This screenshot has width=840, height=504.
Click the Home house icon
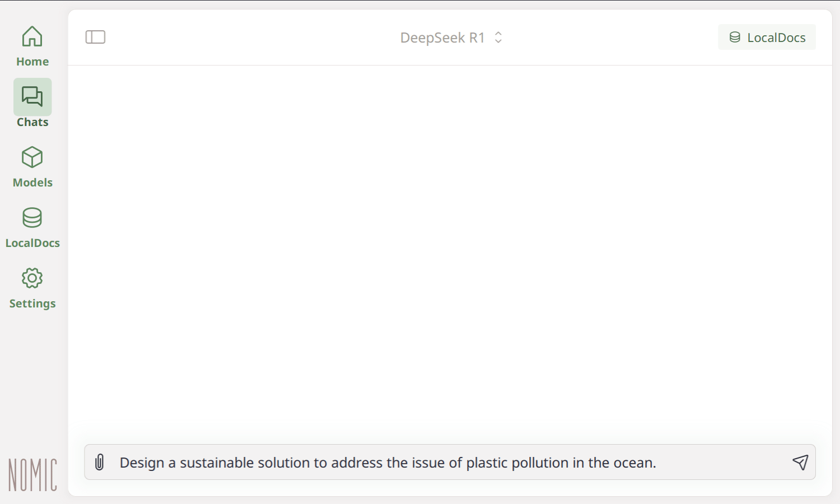coord(32,37)
